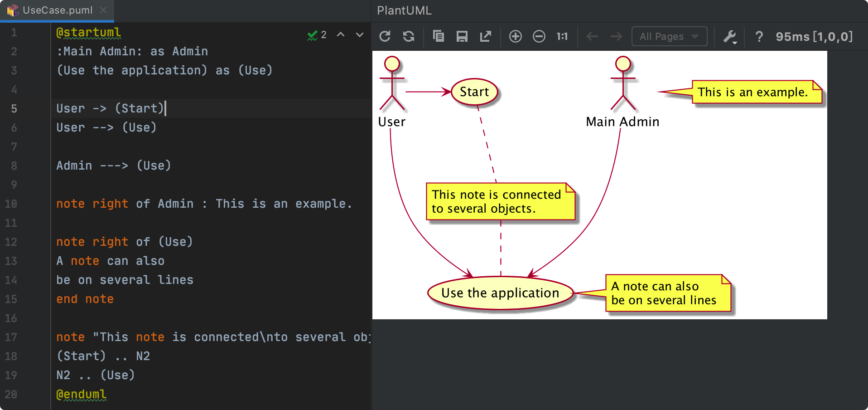Copy the diagram to clipboard
The width and height of the screenshot is (868, 410).
click(438, 36)
